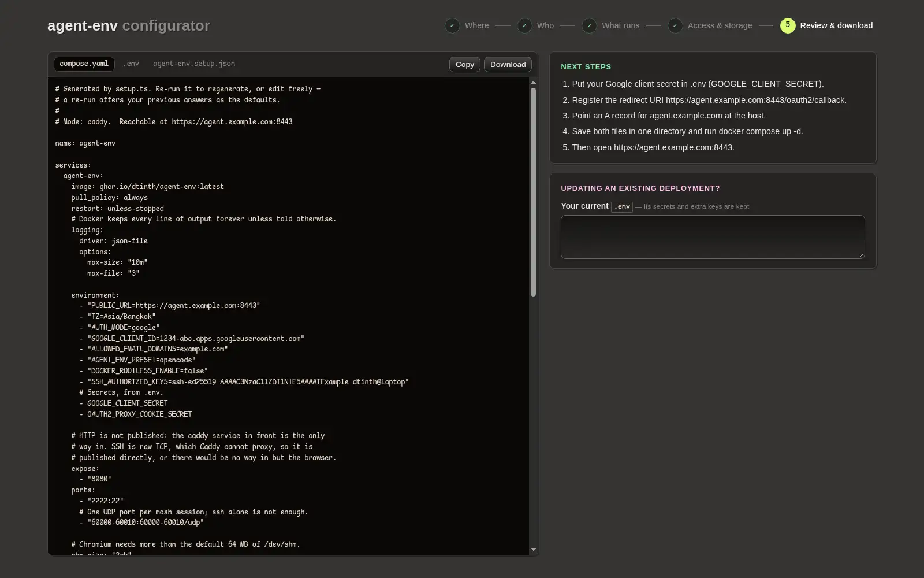Screen dimensions: 924x578
Task: Click the agent-env configurator title
Action: click(129, 25)
